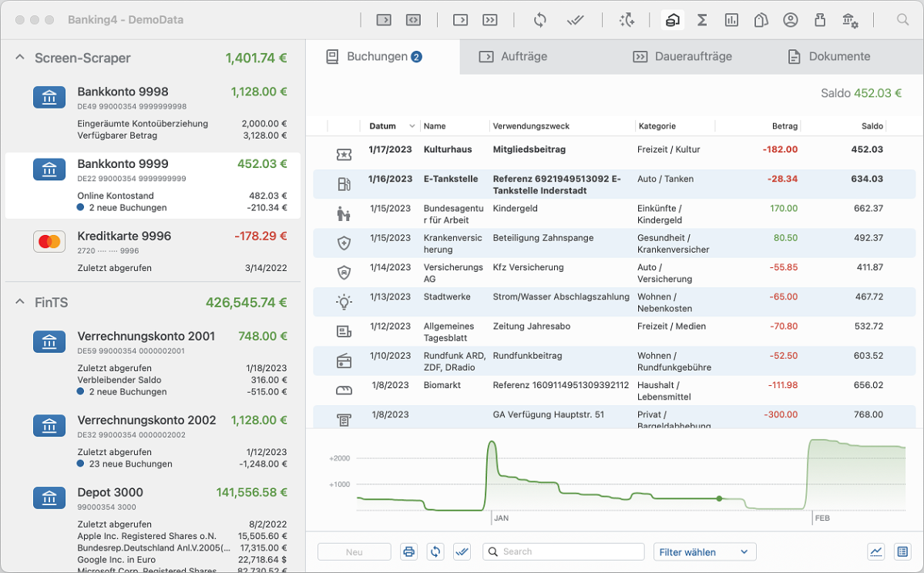Open the tags icon in the top toolbar

coord(761,20)
